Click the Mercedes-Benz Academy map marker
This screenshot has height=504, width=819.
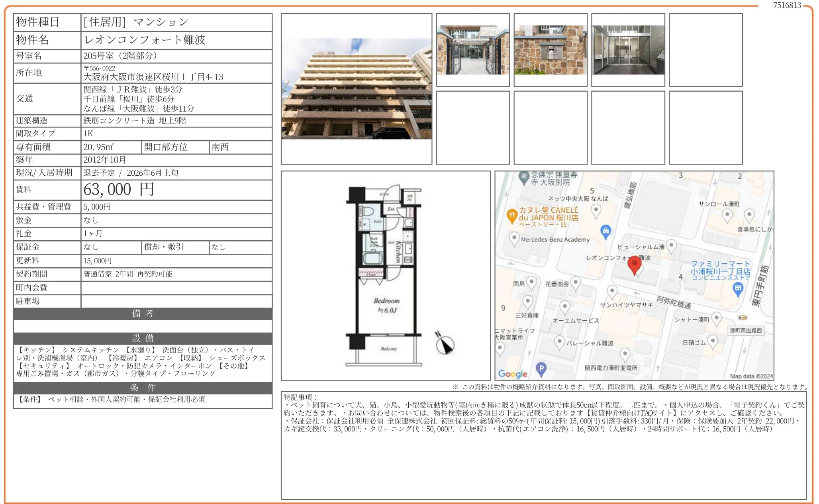click(514, 239)
